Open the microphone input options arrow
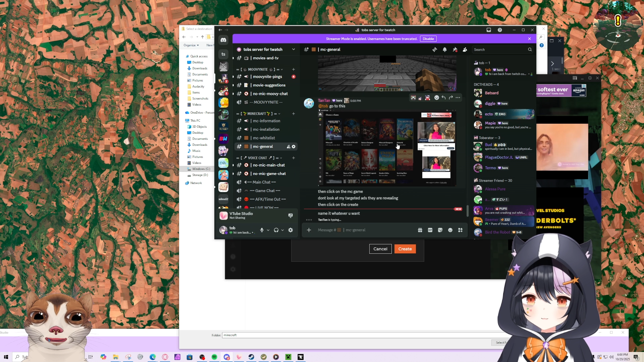 268,230
